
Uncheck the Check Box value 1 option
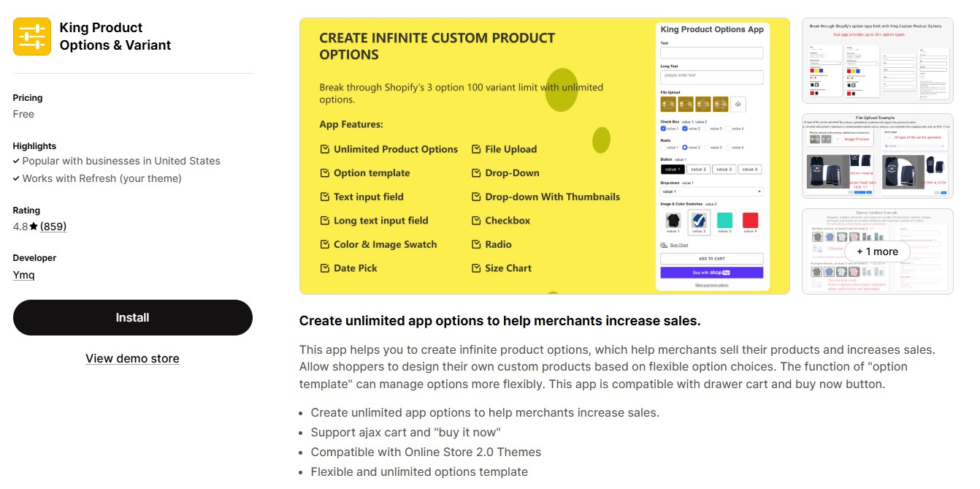(663, 129)
